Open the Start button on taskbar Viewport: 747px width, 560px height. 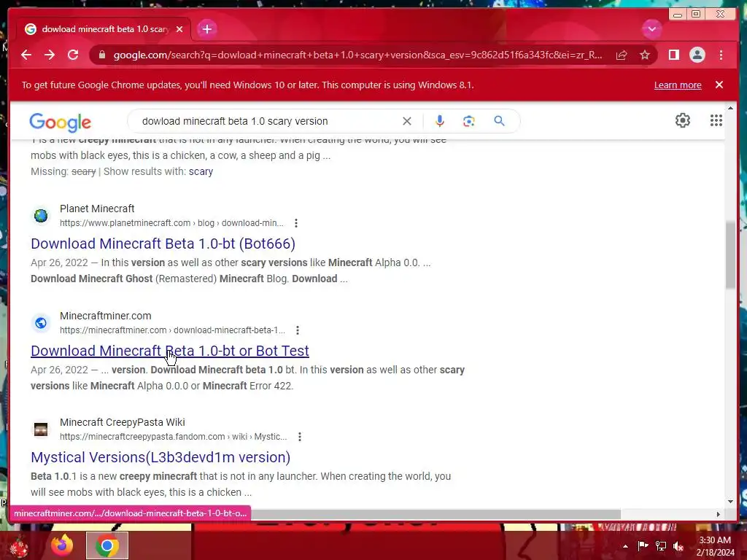click(x=19, y=547)
